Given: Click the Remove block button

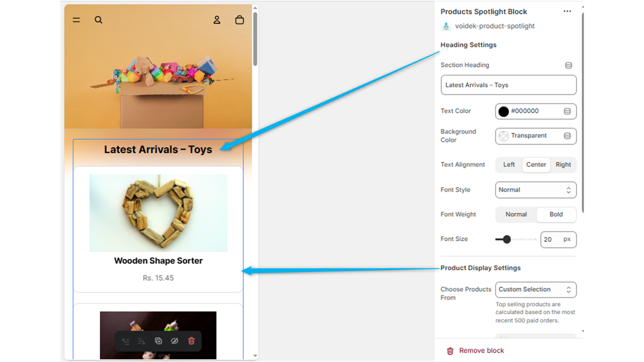Looking at the screenshot, I should (475, 351).
